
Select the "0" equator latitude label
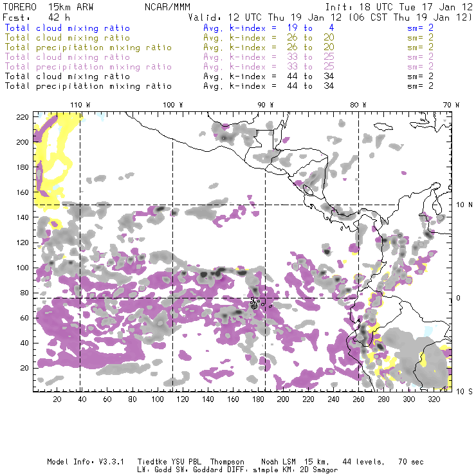pyautogui.click(x=459, y=298)
